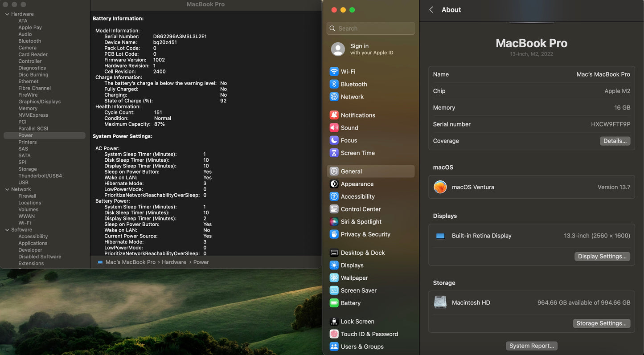
Task: Click the Cycle Count value 151
Action: click(x=158, y=113)
